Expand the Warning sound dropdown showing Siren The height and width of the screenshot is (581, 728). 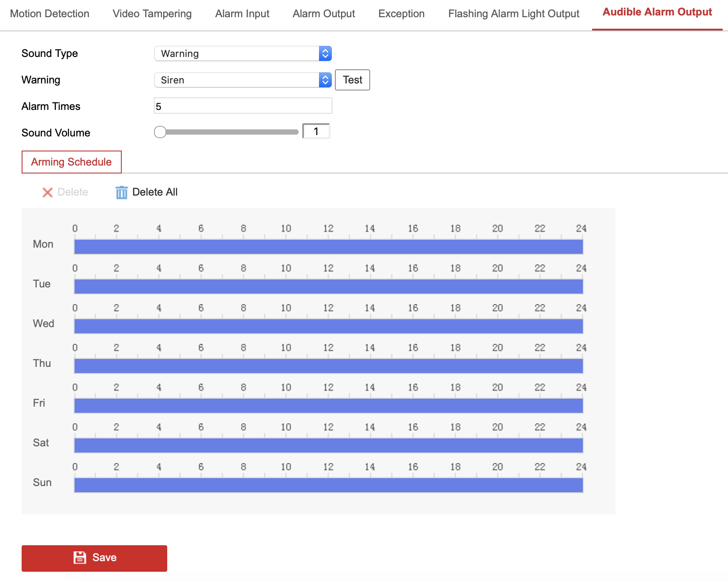(243, 80)
